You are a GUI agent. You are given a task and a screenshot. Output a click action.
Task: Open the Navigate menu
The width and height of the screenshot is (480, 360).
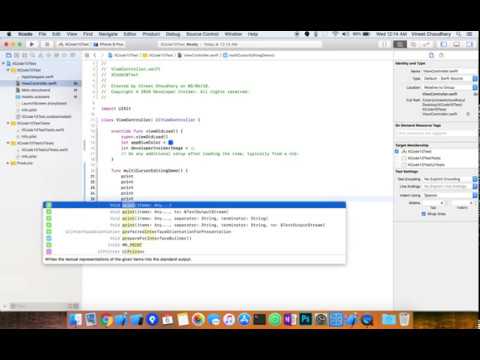point(108,34)
